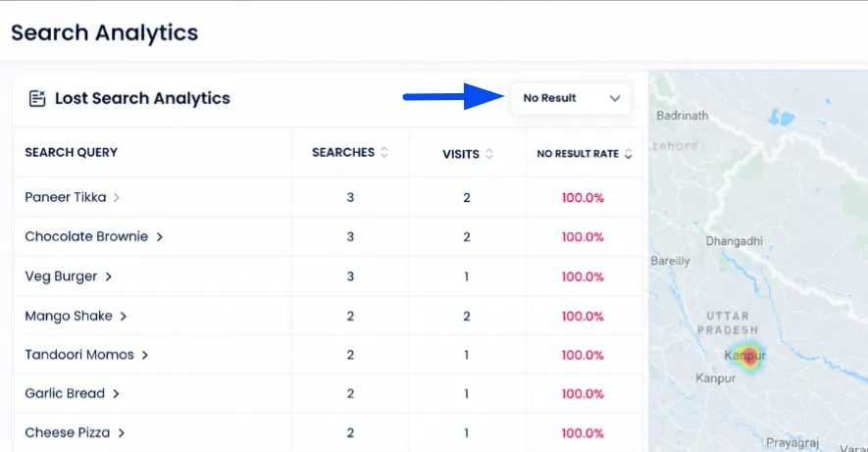868x452 pixels.
Task: Open the Tandoori Momos search query
Action: pyautogui.click(x=79, y=355)
